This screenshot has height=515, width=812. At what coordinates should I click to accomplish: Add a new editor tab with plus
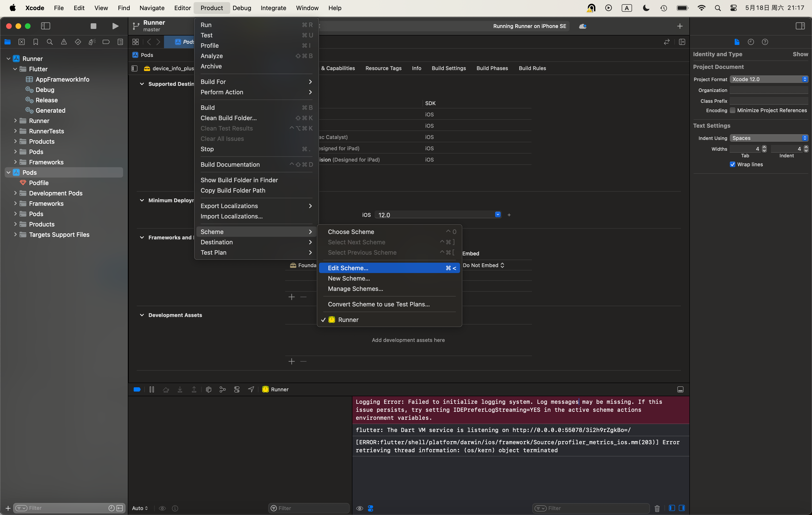coord(680,26)
